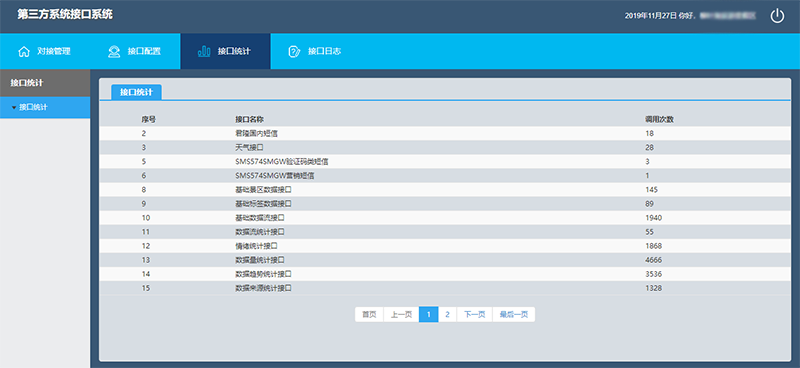Select the 基础数据流接口 row

tap(445, 218)
